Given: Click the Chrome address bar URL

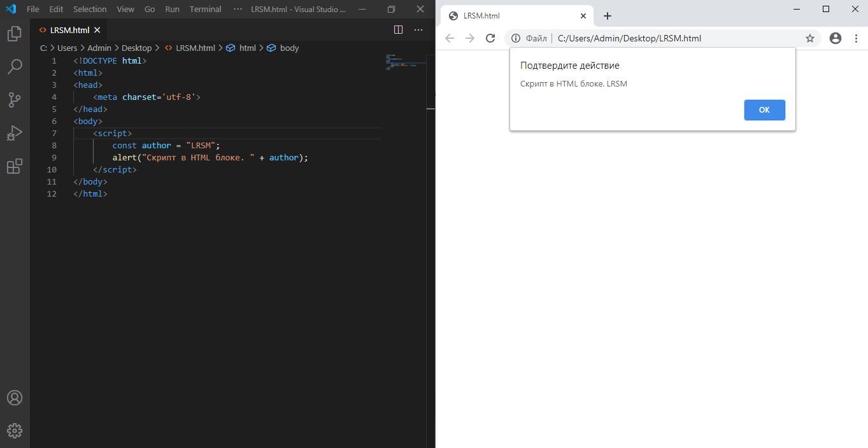Looking at the screenshot, I should [629, 38].
